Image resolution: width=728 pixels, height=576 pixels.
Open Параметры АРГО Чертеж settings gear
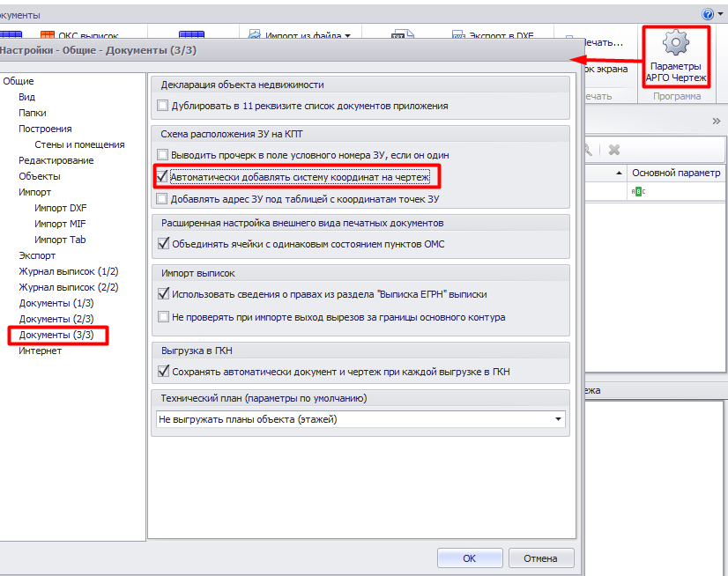pos(676,44)
